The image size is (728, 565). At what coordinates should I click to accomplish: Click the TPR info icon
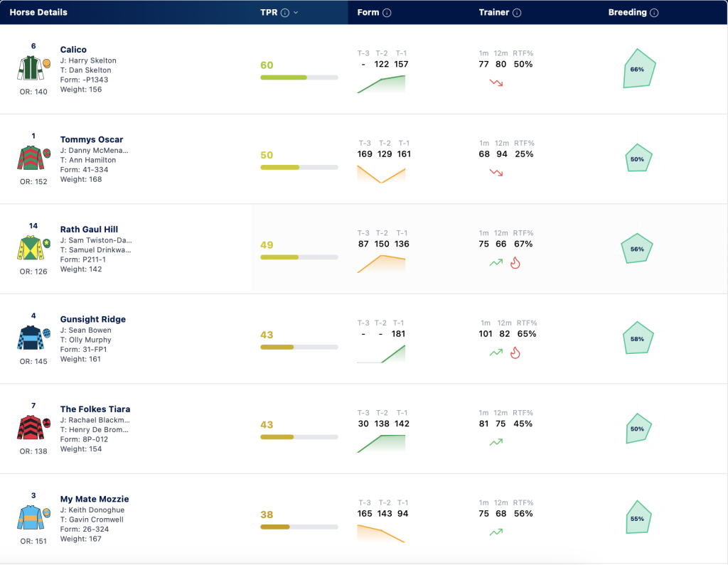[285, 13]
